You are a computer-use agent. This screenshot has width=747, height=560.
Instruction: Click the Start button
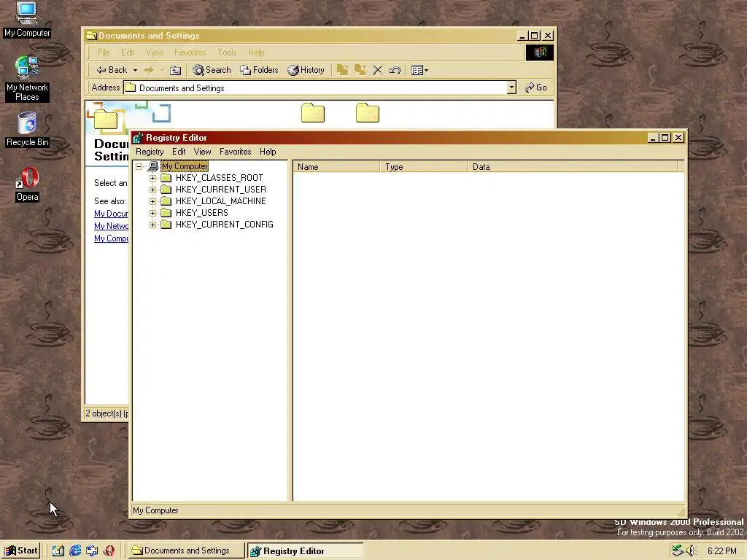coord(20,551)
